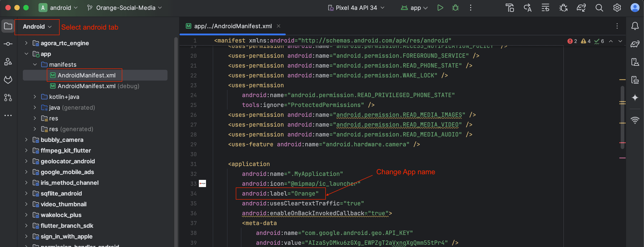
Task: Select the AndroidManifest.xml editor tab
Action: [232, 26]
